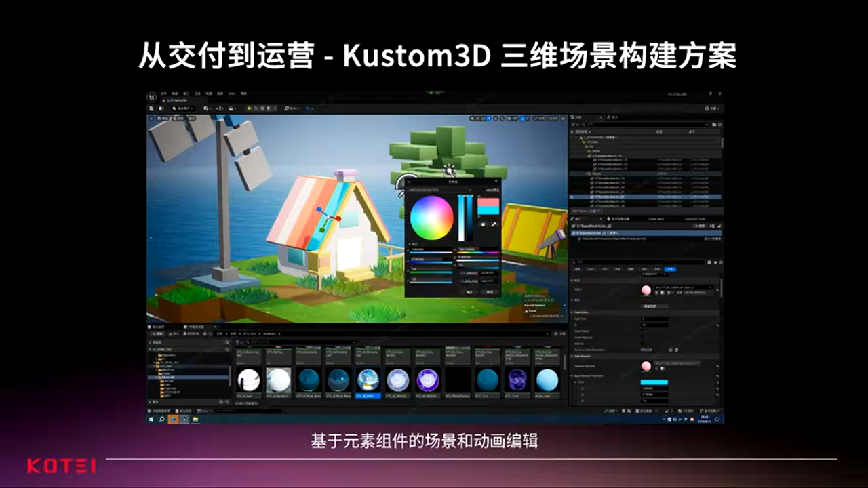This screenshot has height=488, width=868.
Task: Click the magnifier search icon in the Outliner panel
Action: pos(583,125)
